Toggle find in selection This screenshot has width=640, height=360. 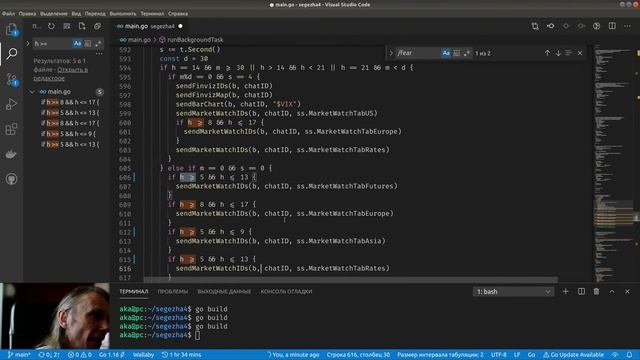pyautogui.click(x=569, y=53)
